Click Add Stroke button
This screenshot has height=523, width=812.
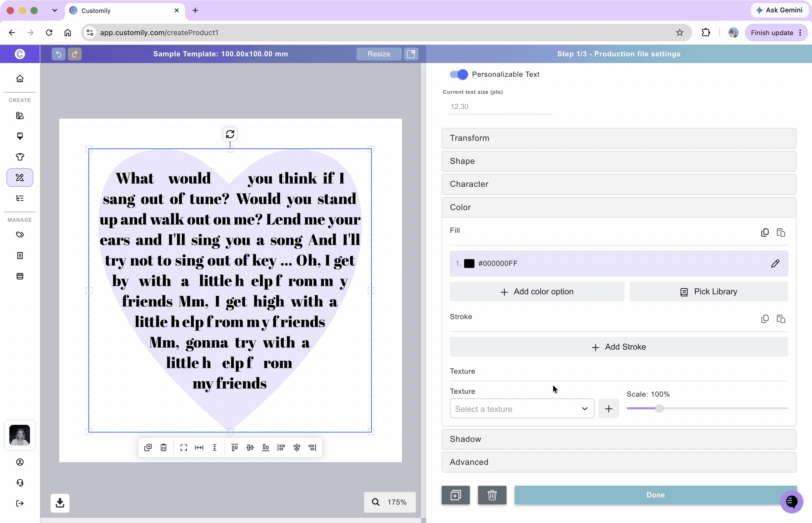pos(619,347)
